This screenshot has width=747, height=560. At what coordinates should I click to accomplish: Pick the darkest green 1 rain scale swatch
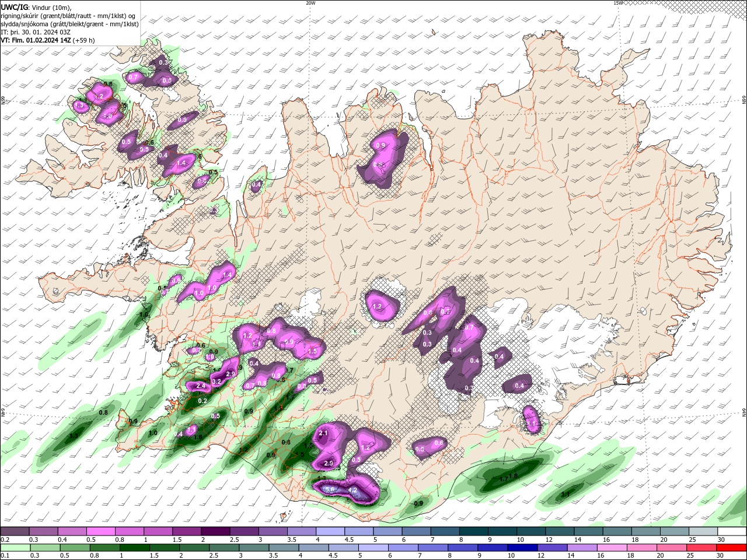[134, 547]
